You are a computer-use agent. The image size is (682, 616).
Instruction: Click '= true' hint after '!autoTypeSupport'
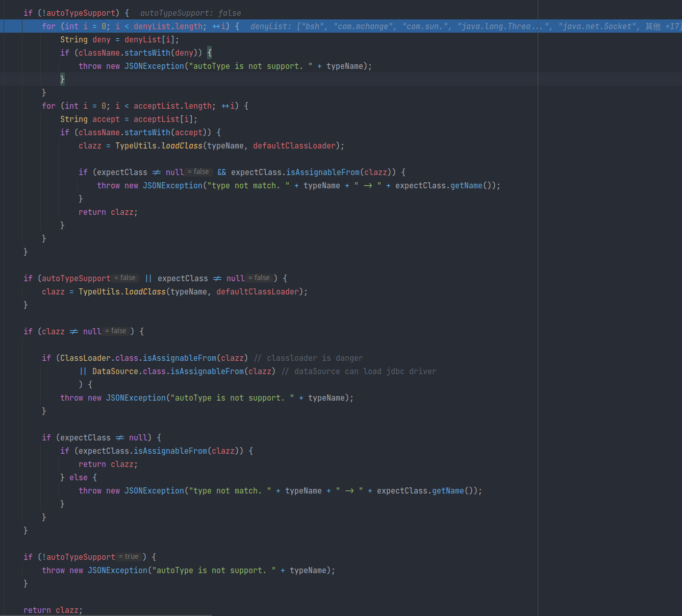[x=129, y=557]
